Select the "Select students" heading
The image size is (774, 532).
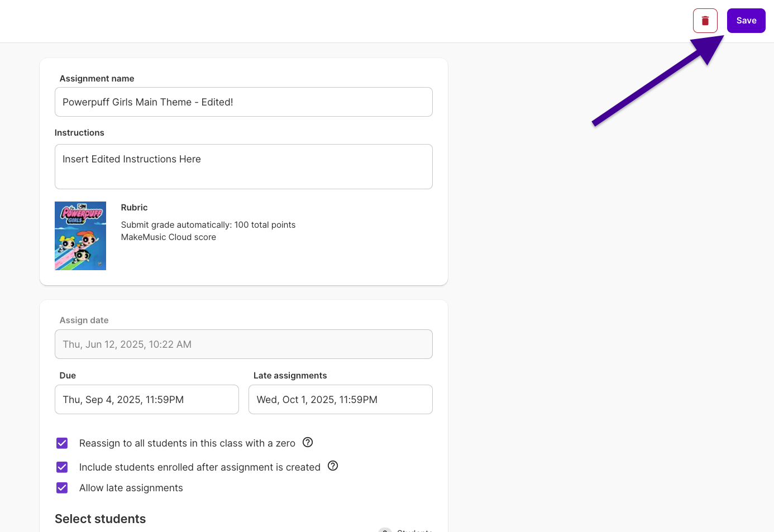[x=100, y=519]
